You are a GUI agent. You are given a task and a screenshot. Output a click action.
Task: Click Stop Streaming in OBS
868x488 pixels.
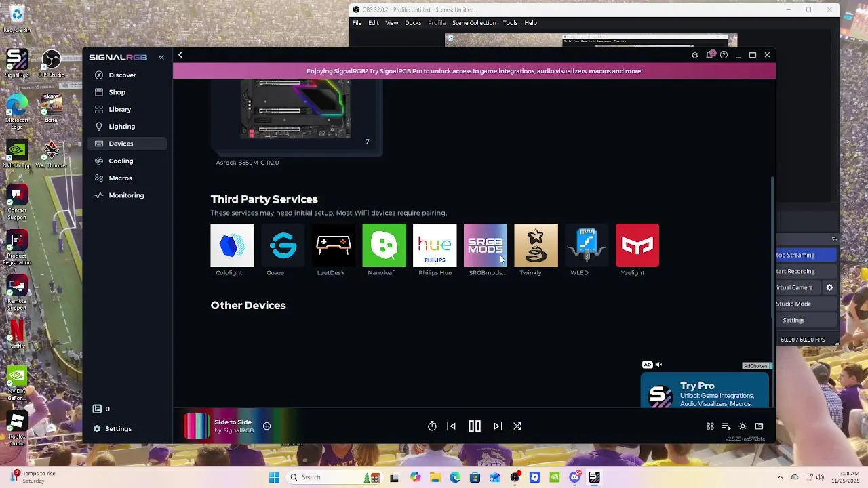click(806, 255)
